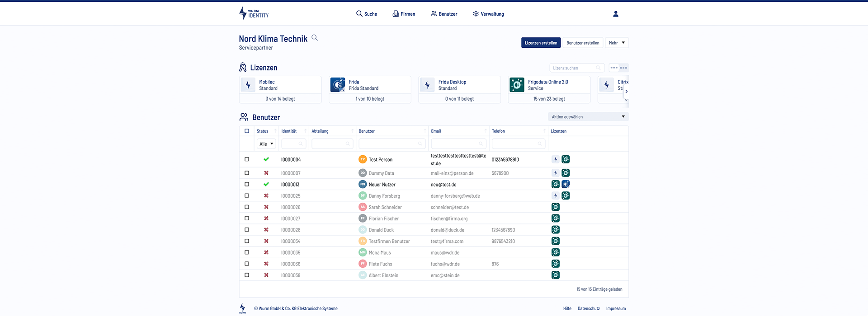Screen dimensions: 868x316
Task: Tick the select-all checkbox in table header
Action: pyautogui.click(x=247, y=131)
